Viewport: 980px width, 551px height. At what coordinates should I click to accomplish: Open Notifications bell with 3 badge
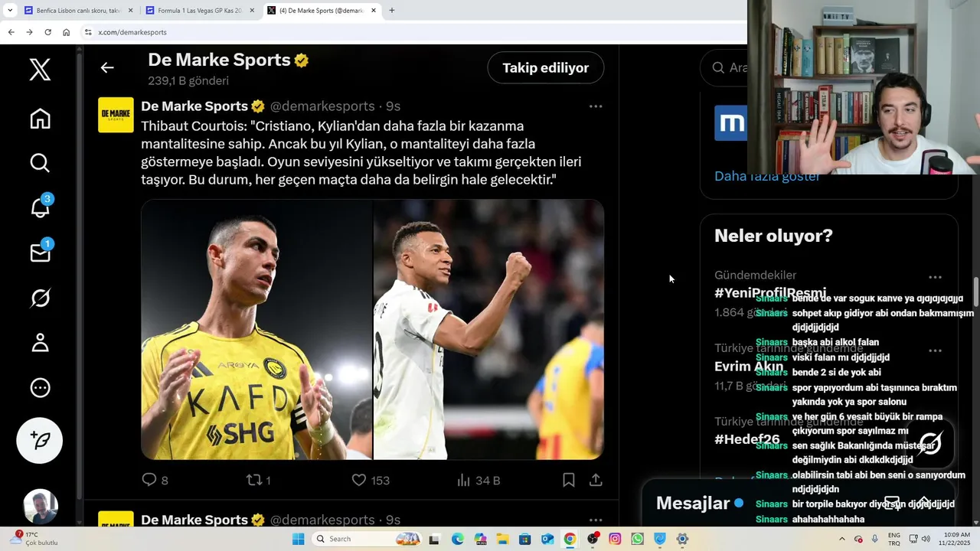pyautogui.click(x=40, y=207)
